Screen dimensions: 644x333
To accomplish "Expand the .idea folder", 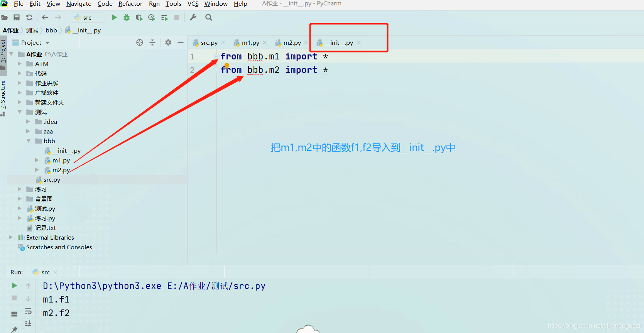I will pyautogui.click(x=28, y=122).
